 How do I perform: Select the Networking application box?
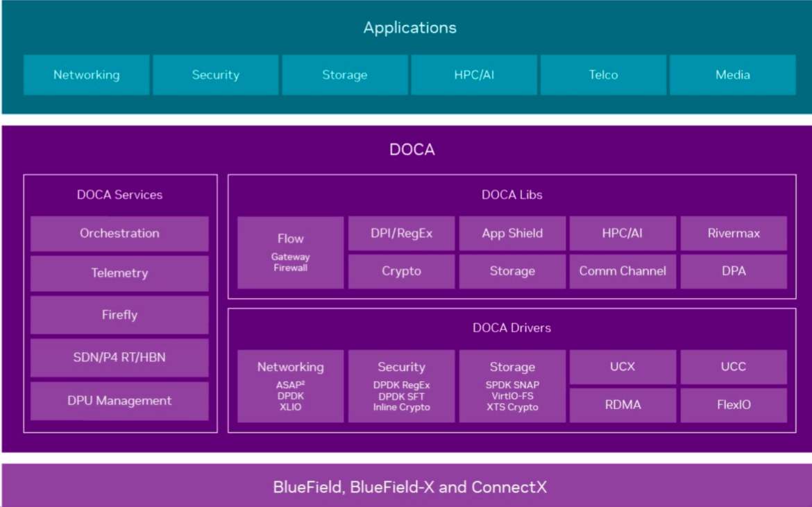pyautogui.click(x=87, y=75)
